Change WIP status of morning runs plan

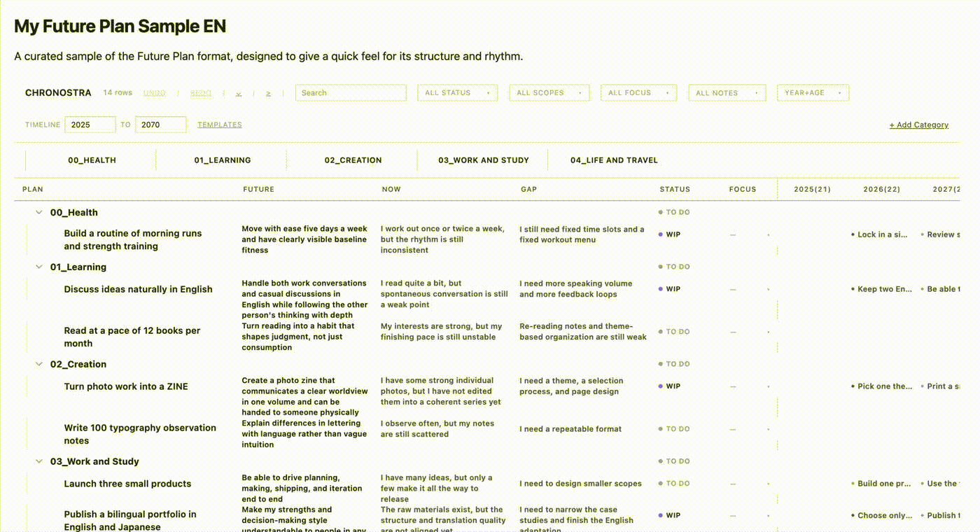coord(670,235)
